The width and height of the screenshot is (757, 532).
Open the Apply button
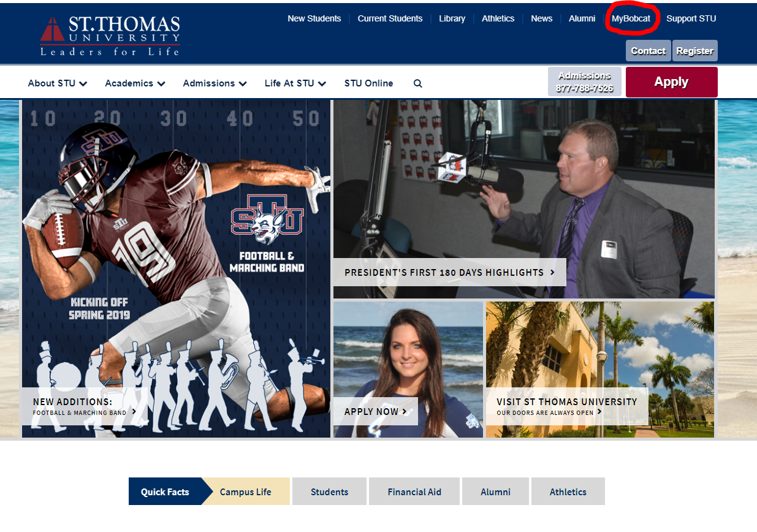tap(671, 82)
